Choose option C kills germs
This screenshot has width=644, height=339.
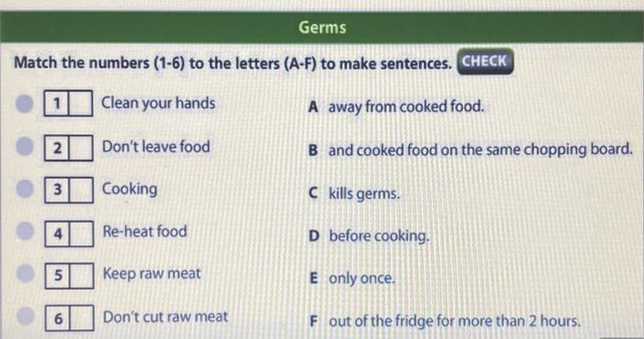click(354, 194)
